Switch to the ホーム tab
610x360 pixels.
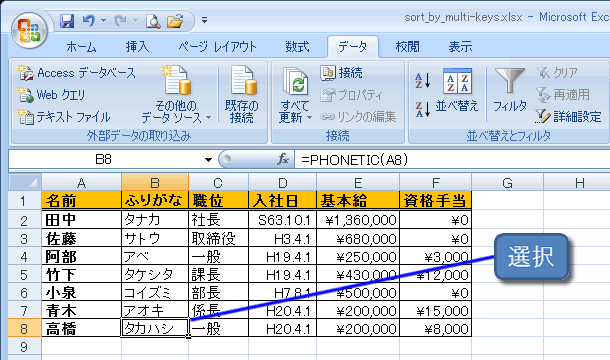pyautogui.click(x=81, y=47)
